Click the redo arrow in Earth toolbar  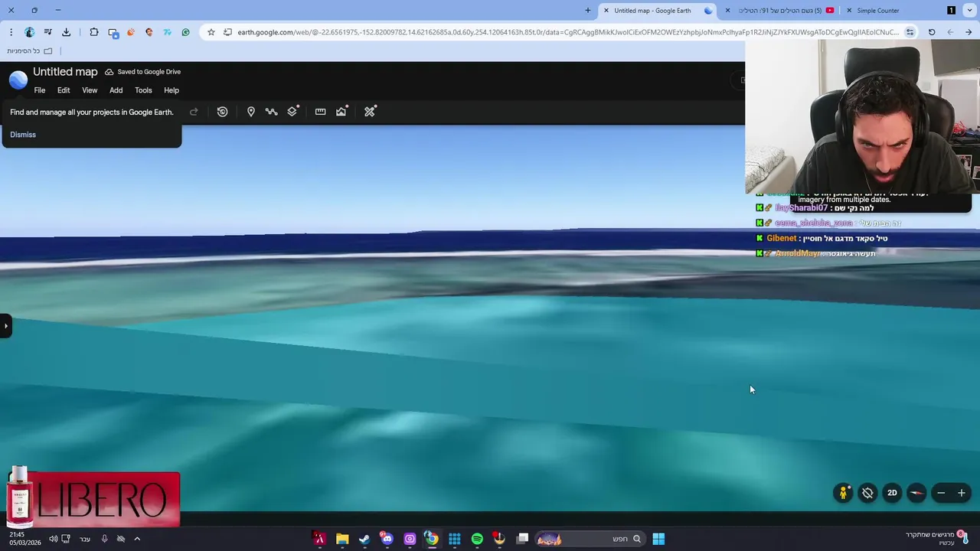[x=194, y=112]
